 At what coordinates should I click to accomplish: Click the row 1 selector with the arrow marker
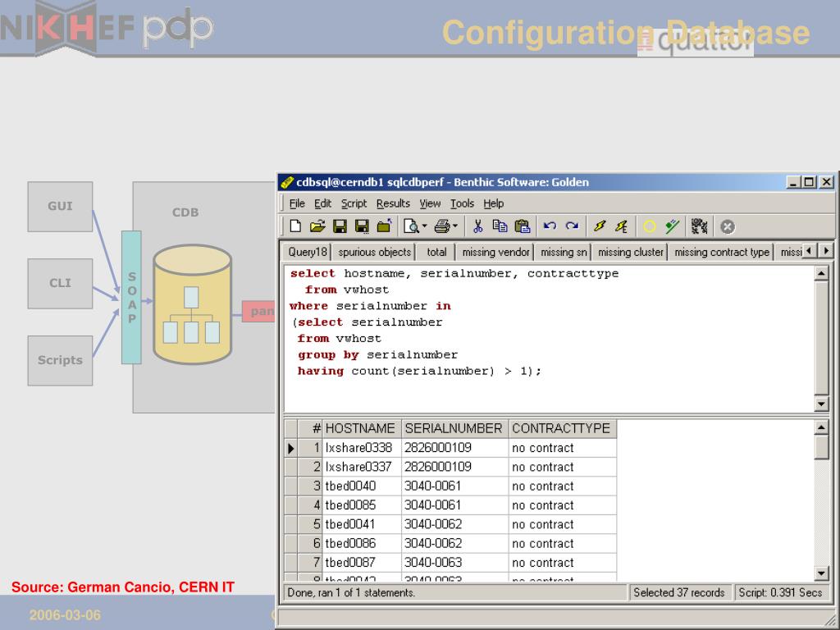point(291,448)
